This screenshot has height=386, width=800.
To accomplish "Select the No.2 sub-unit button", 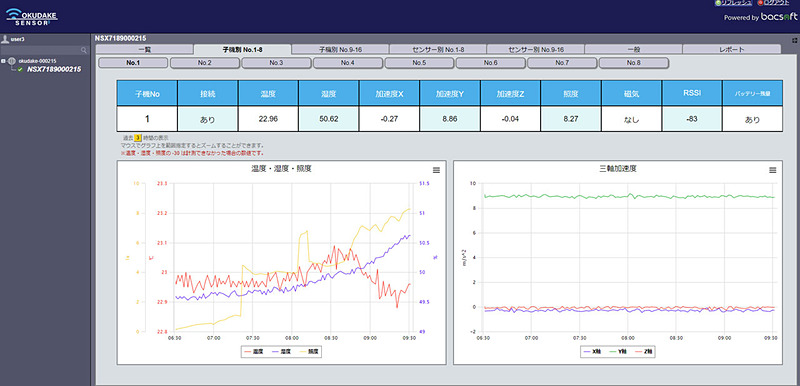I will pos(205,63).
